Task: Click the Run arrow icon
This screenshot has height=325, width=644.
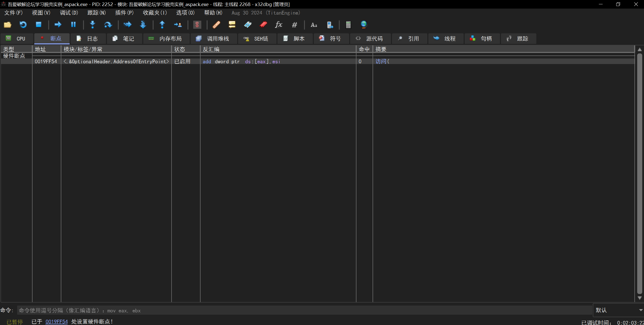Action: (x=58, y=24)
